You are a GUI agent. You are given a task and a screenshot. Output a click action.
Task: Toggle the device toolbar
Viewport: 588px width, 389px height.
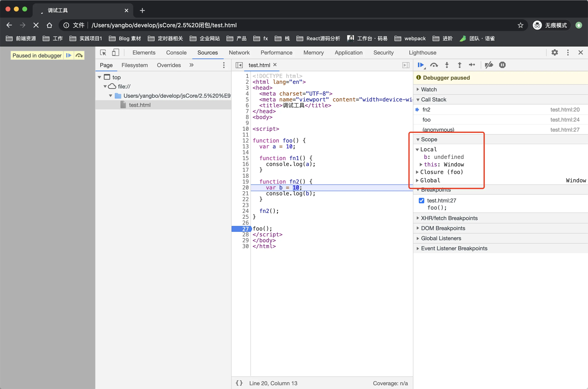115,53
